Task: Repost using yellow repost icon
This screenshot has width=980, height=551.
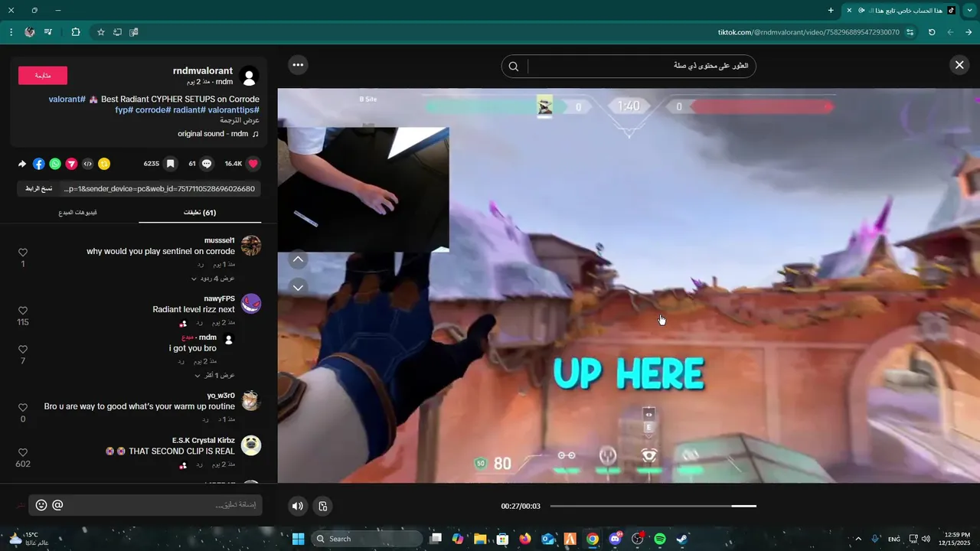Action: [104, 164]
